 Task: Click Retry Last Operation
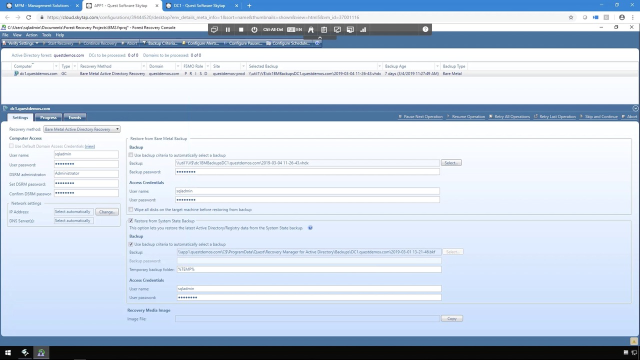[555, 117]
